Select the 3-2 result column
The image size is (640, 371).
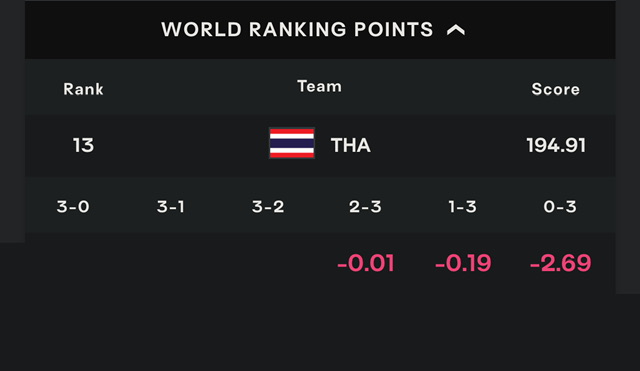pyautogui.click(x=268, y=207)
